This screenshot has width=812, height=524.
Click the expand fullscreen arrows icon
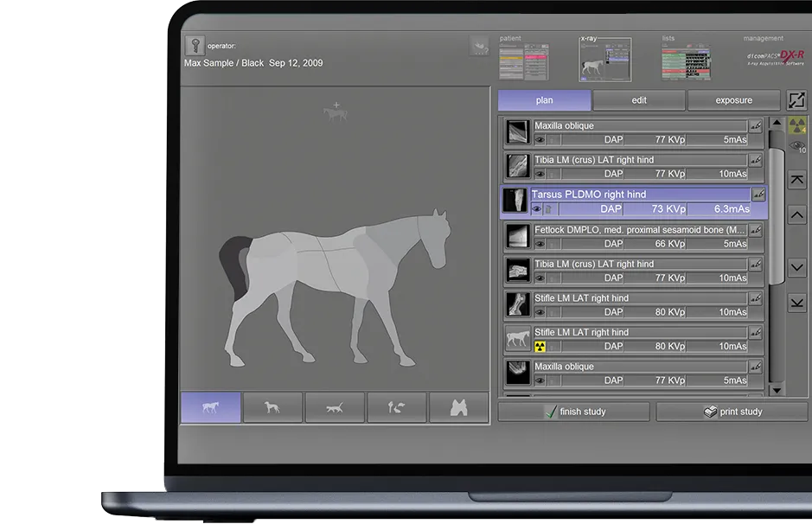coord(794,100)
